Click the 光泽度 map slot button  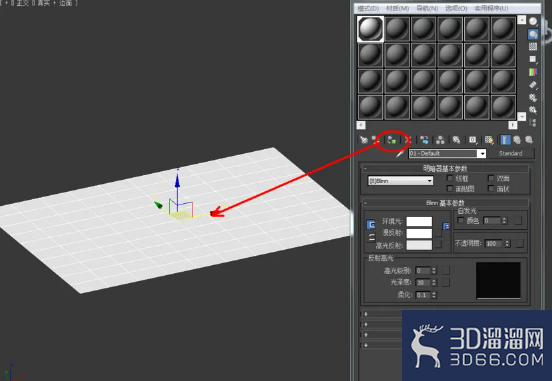446,282
